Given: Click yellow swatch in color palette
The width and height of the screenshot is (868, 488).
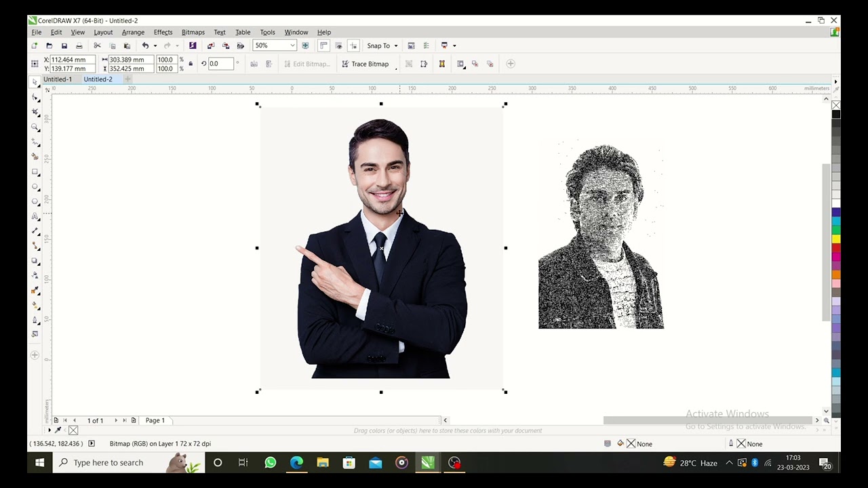Looking at the screenshot, I should coord(836,239).
